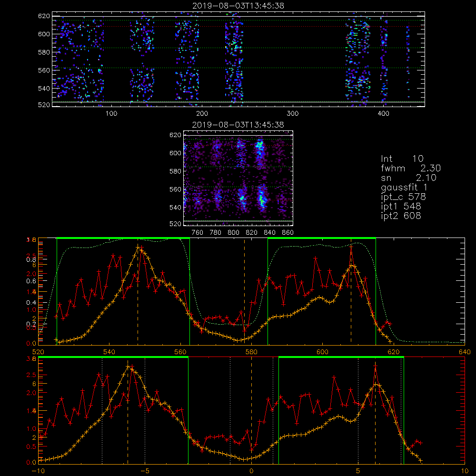This screenshot has height=476, width=476.
Task: Click x-axis label 800 under small spectrogram
Action: (x=233, y=233)
